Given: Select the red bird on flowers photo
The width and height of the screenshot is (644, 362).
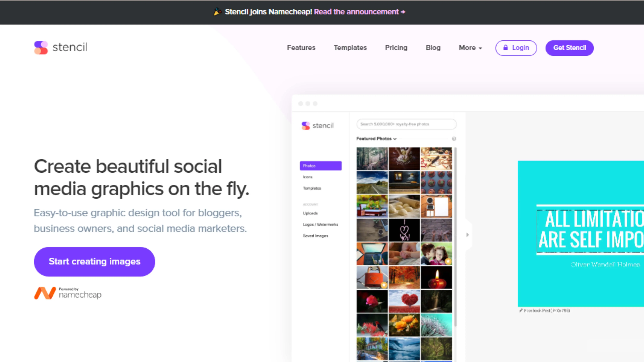Looking at the screenshot, I should pos(372,325).
